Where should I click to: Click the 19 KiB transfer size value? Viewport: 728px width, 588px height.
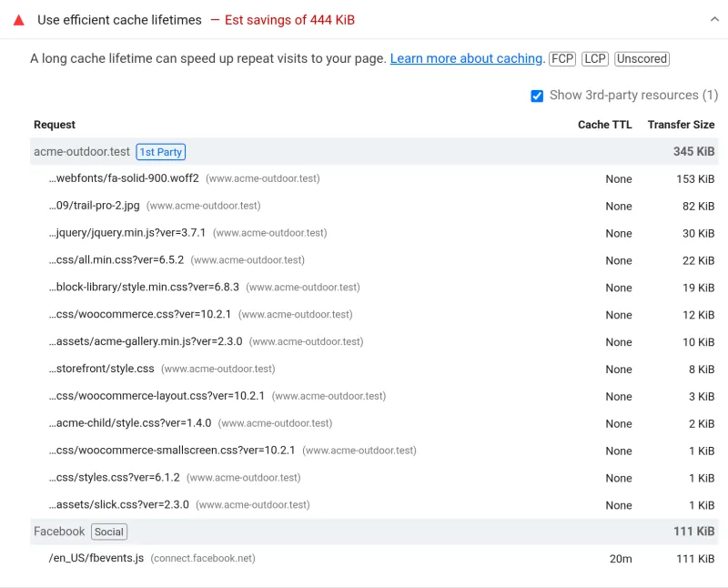(x=698, y=288)
